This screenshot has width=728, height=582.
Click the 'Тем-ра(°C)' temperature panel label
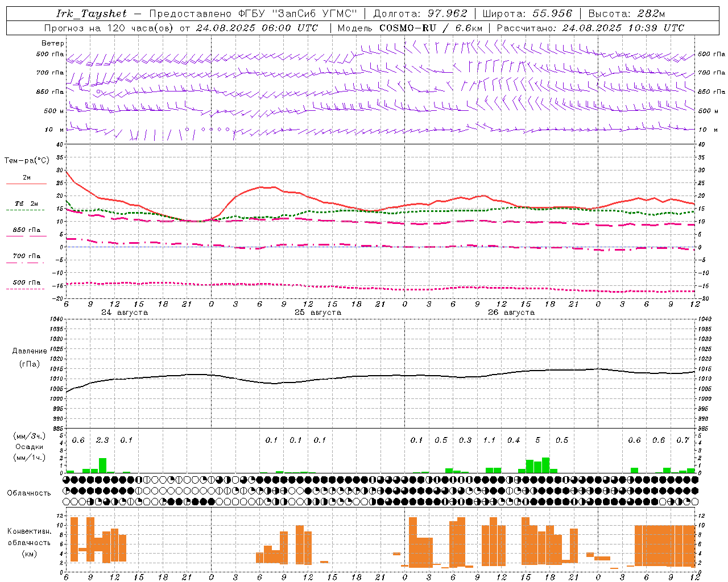click(27, 161)
